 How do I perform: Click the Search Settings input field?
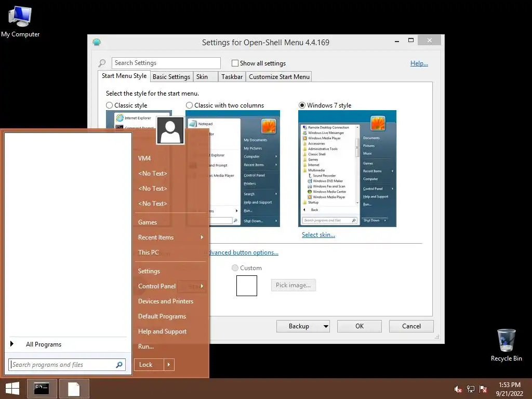(x=166, y=63)
